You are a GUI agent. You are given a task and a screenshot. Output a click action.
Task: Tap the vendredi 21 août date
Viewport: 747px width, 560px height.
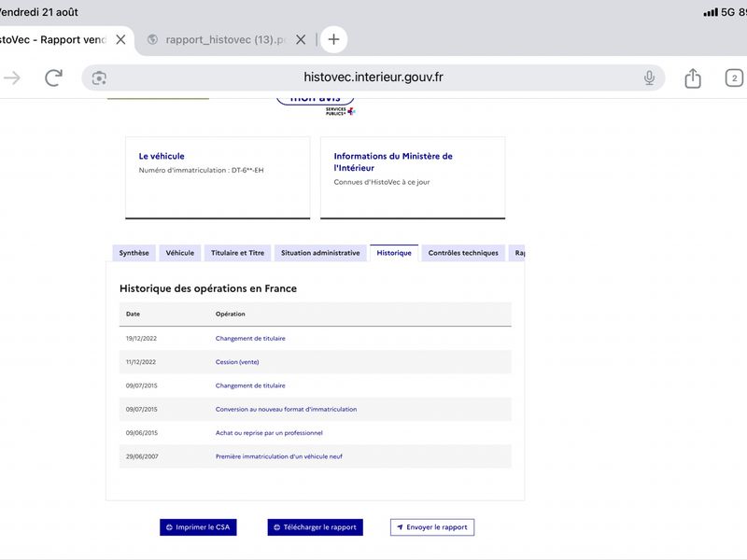pyautogui.click(x=39, y=12)
